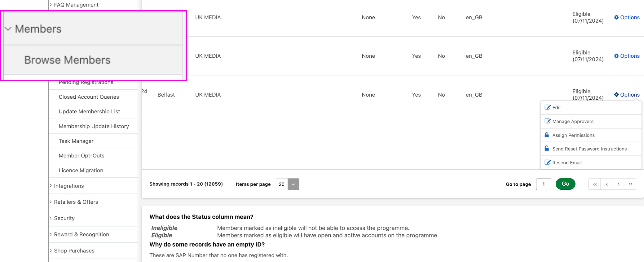644x262 pixels.
Task: Click the Edit pencil icon in options menu
Action: click(548, 107)
